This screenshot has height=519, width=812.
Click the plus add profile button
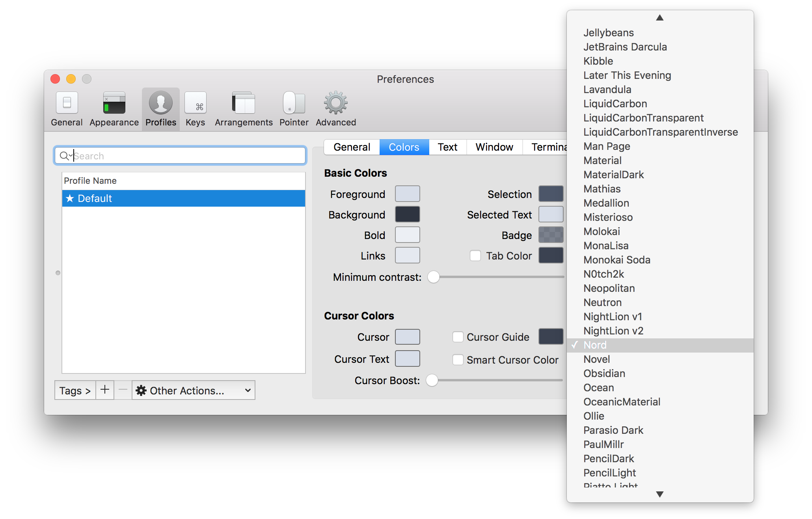click(105, 390)
